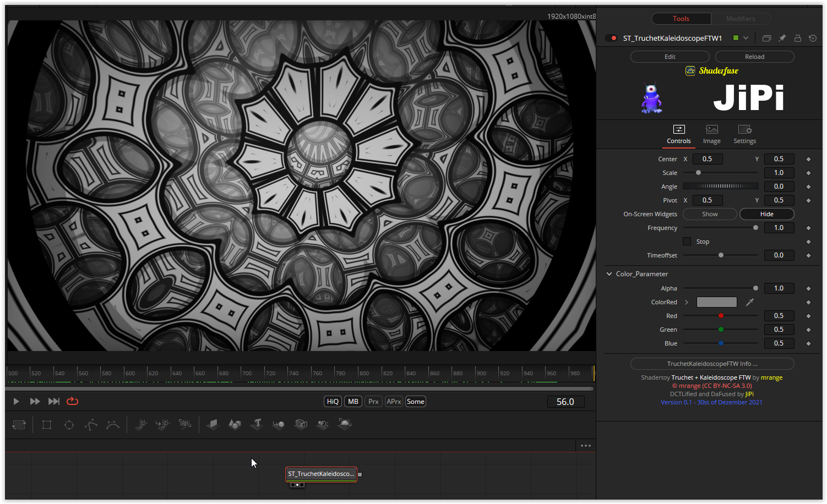Toggle the pin icon in inspector header
Image resolution: width=827 pixels, height=504 pixels.
click(x=782, y=38)
